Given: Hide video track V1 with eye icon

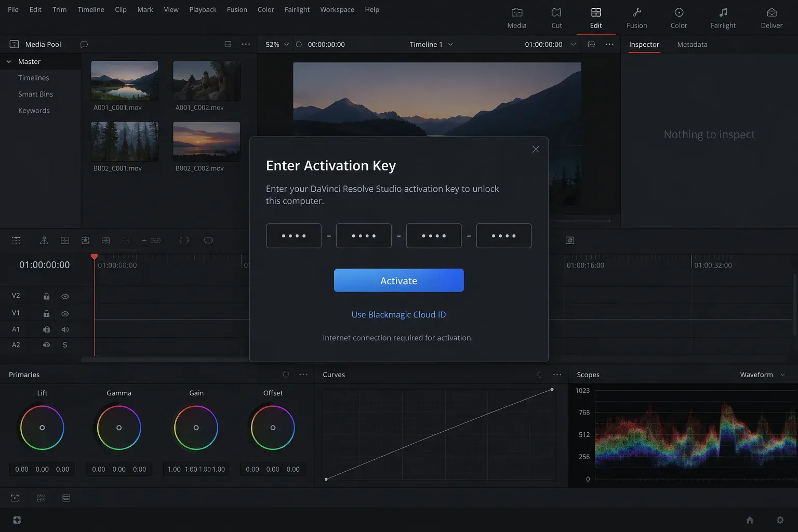Looking at the screenshot, I should [65, 313].
